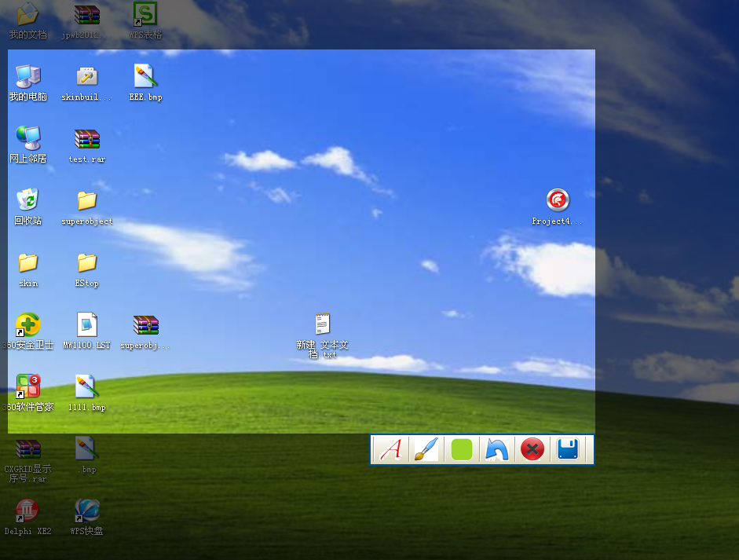This screenshot has height=560, width=739.
Task: Select the MW1100.LST file
Action: tap(86, 331)
